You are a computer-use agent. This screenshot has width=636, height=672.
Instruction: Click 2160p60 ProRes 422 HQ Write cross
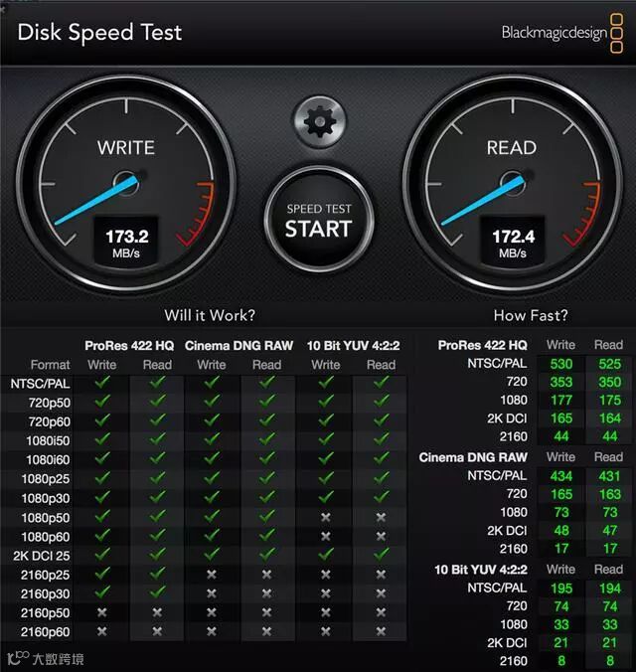click(x=102, y=631)
